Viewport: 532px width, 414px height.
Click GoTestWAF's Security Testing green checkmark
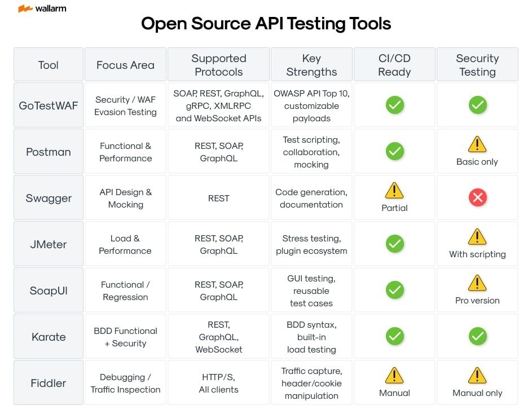(477, 105)
